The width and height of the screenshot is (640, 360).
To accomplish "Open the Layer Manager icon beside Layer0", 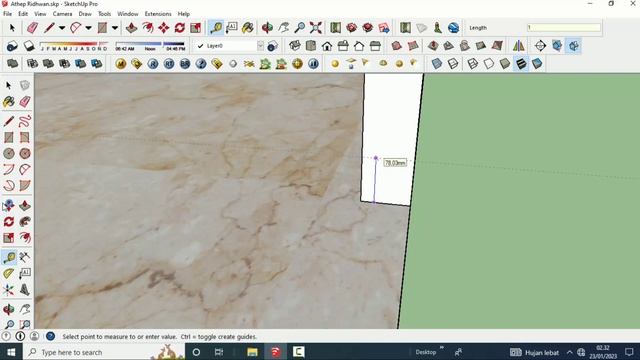I will click(272, 46).
